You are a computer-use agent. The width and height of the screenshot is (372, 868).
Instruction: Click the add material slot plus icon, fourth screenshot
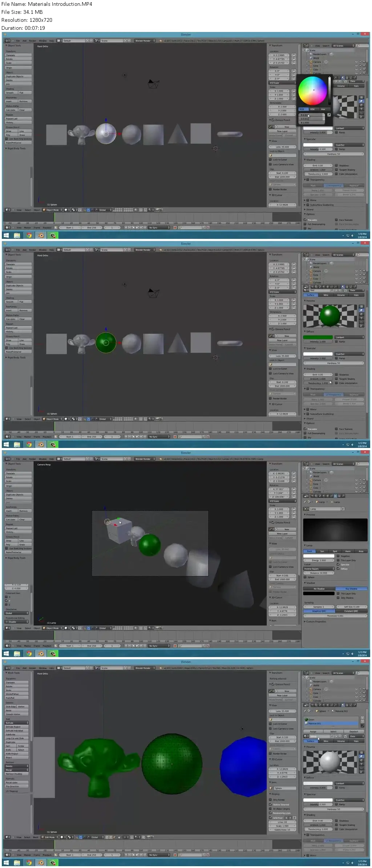click(362, 718)
